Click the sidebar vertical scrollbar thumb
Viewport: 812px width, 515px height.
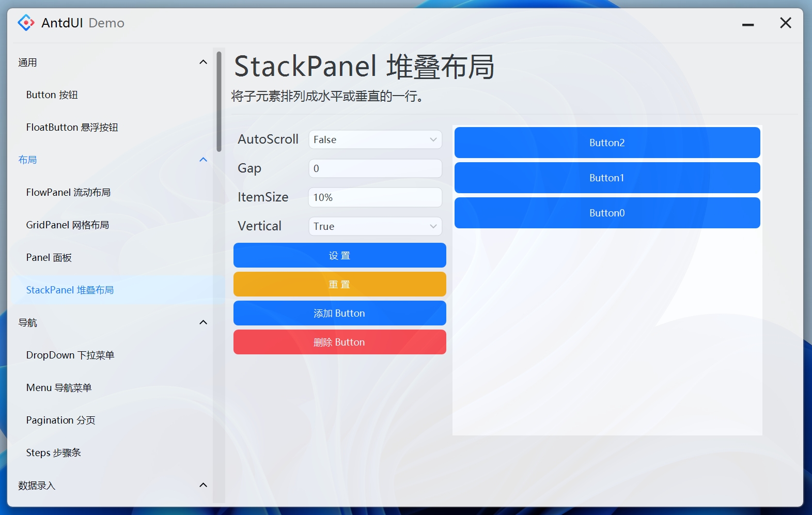click(x=219, y=101)
